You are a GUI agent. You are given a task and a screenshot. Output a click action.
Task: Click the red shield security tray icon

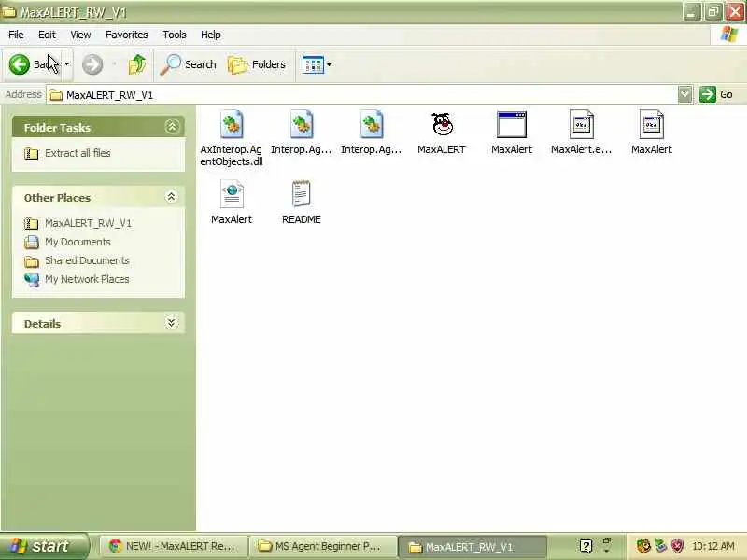677,546
